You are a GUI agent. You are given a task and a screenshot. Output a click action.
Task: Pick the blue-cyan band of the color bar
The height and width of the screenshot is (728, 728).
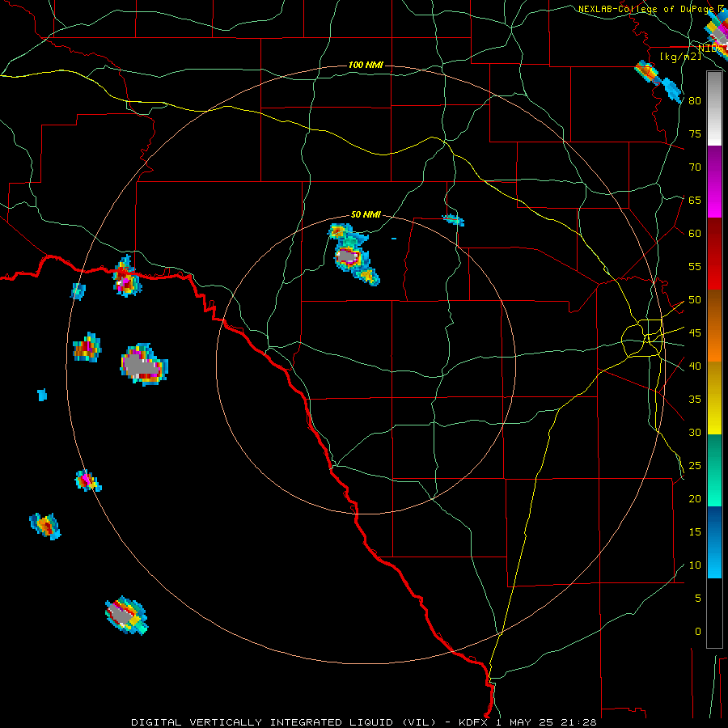point(714,542)
